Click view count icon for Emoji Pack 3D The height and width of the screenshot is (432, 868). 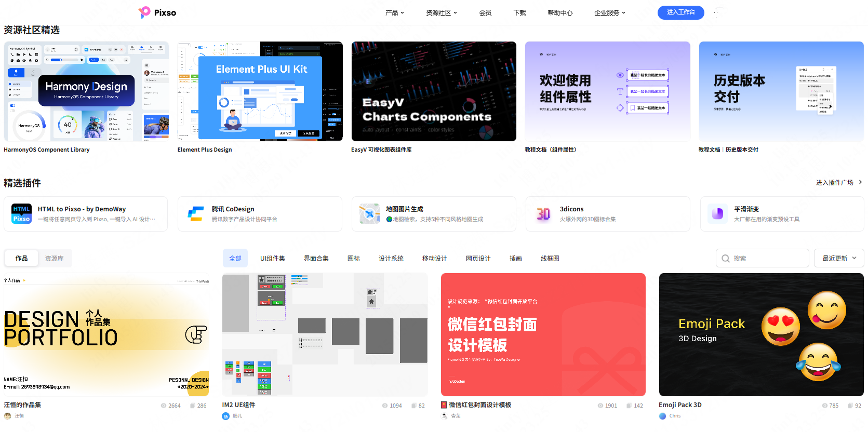pos(824,406)
